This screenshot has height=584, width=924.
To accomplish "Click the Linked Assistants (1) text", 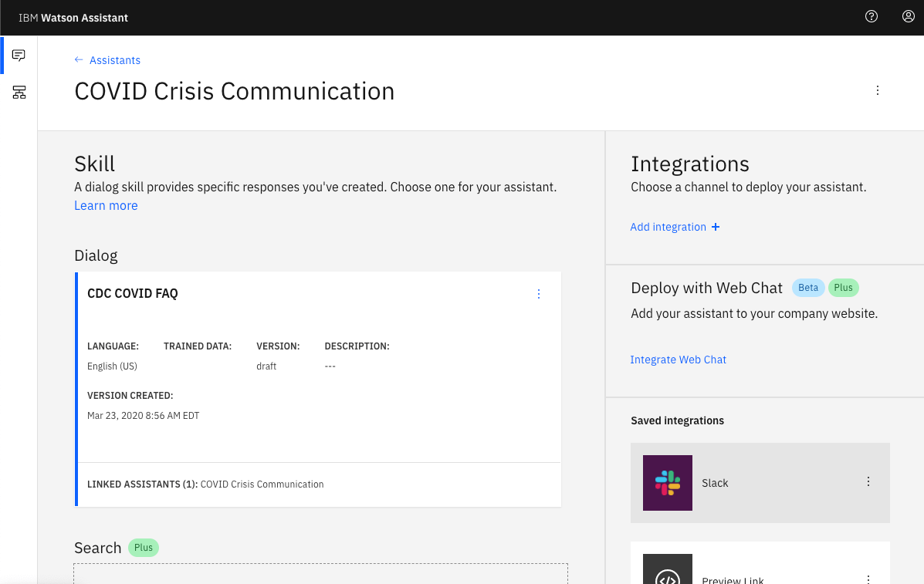I will tap(143, 484).
